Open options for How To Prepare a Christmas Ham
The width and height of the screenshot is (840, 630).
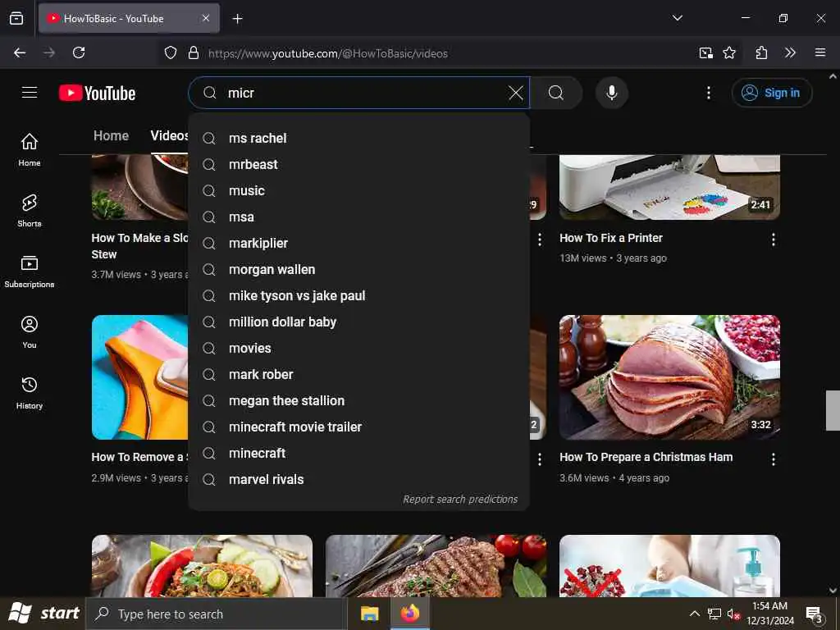coord(773,459)
